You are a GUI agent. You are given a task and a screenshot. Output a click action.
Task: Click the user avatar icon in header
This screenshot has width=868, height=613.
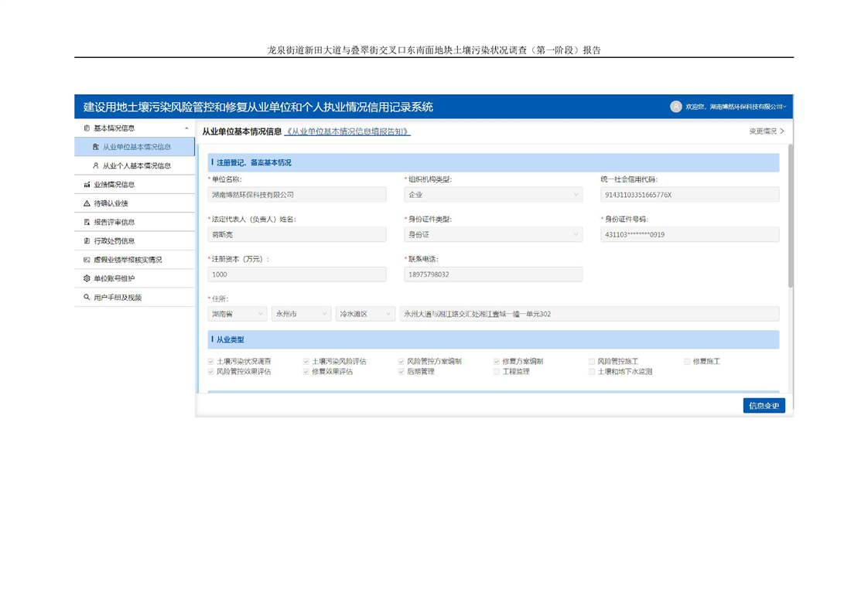coord(675,107)
